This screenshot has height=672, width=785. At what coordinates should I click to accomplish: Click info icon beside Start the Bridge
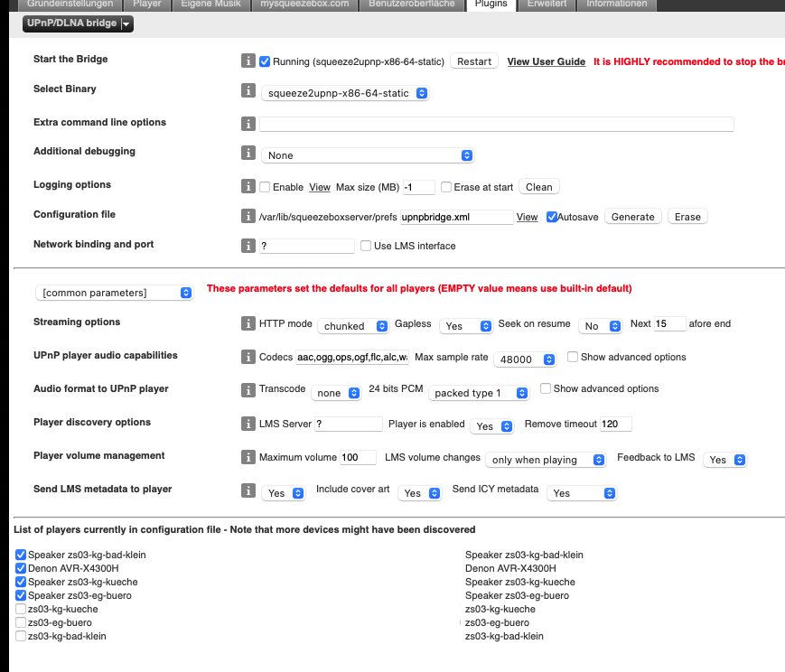[248, 61]
